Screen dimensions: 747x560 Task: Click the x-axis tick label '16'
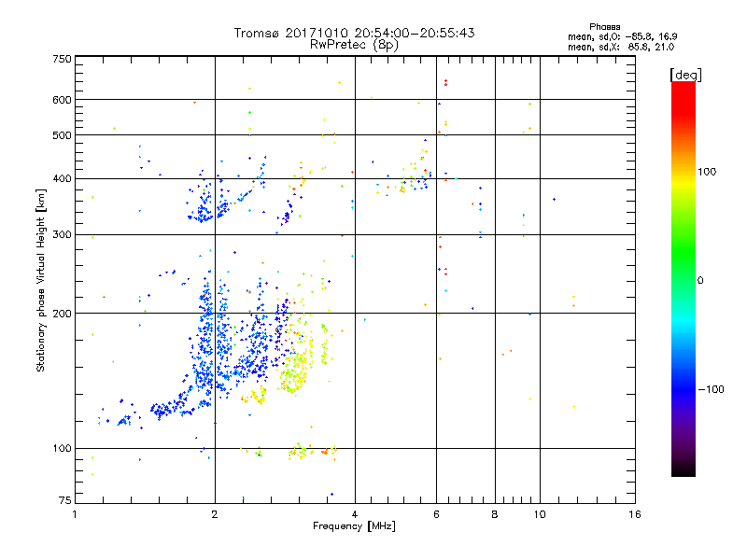point(635,514)
